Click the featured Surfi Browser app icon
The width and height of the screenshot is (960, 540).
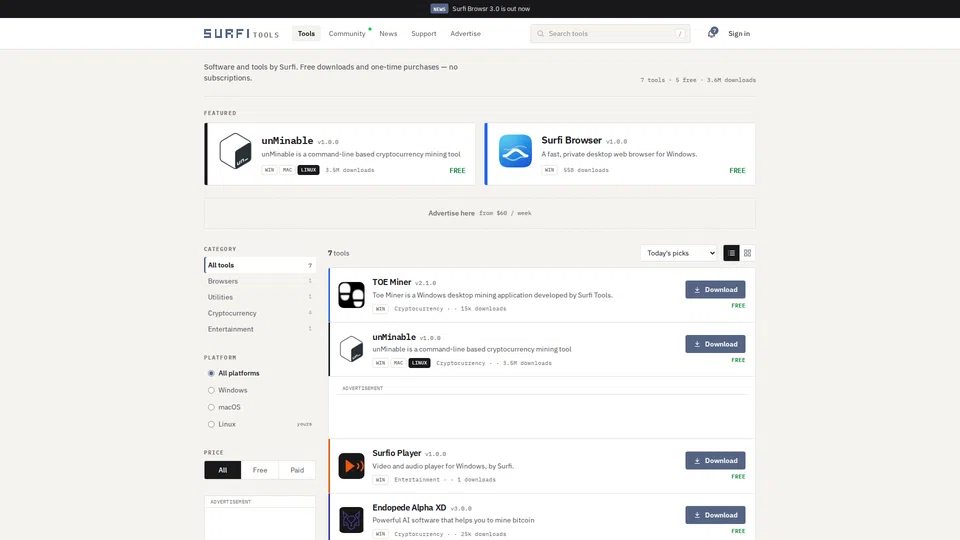click(516, 151)
